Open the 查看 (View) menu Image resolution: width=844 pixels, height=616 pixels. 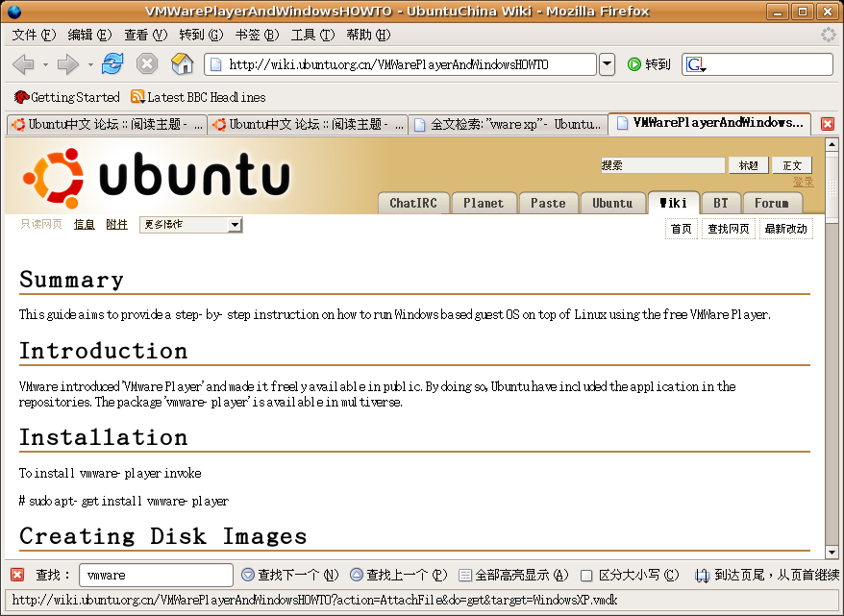(x=146, y=35)
